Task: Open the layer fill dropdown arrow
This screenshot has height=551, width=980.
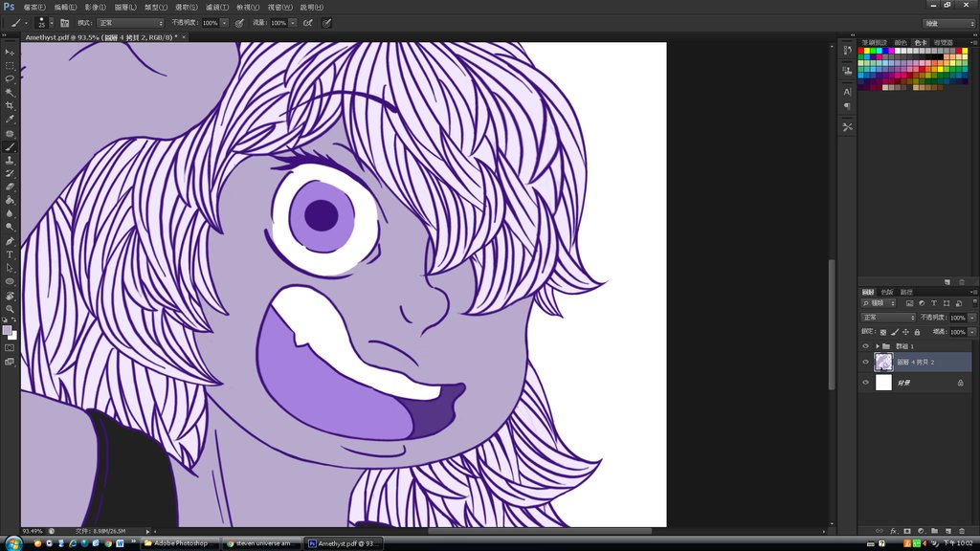Action: pyautogui.click(x=972, y=332)
